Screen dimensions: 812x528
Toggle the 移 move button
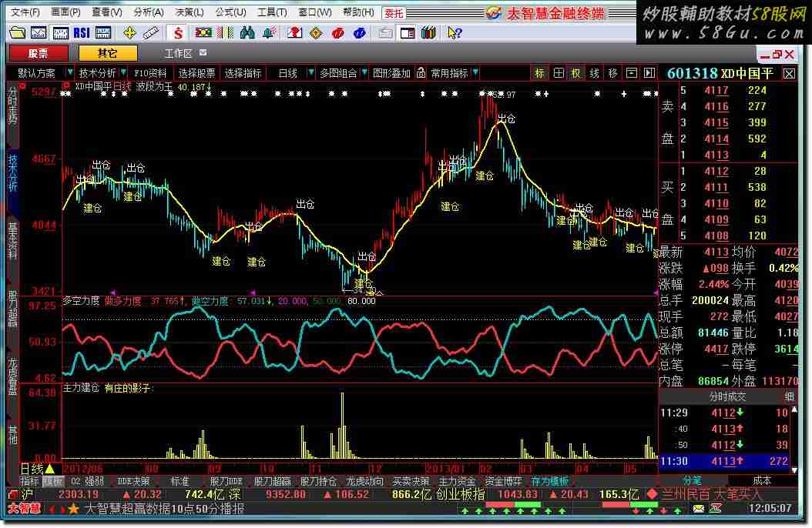(613, 73)
